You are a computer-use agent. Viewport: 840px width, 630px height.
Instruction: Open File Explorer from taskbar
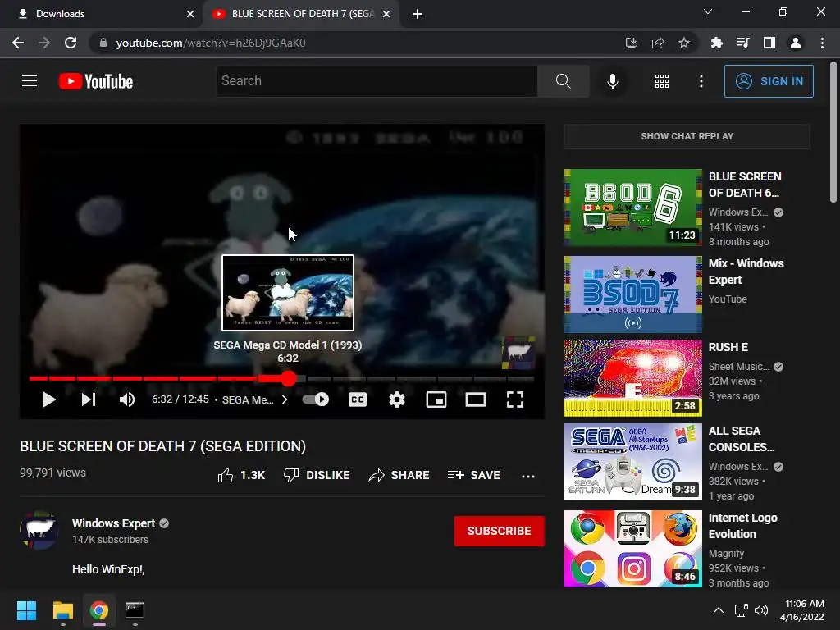62,610
